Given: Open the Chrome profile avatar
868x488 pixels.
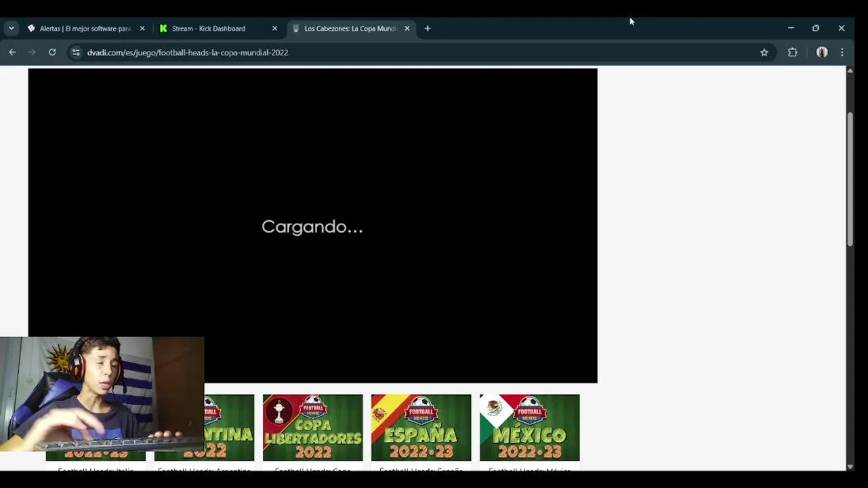Looking at the screenshot, I should click(822, 52).
